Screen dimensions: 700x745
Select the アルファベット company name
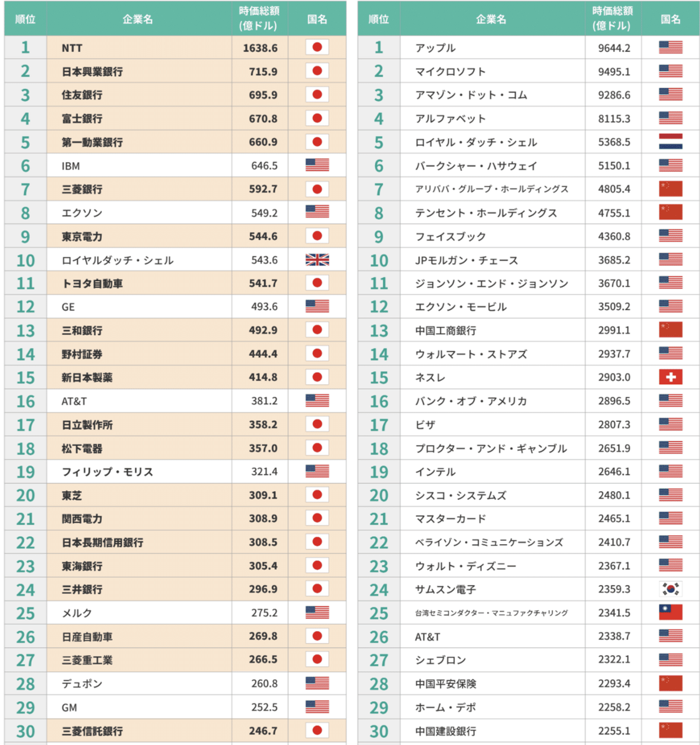[x=451, y=119]
